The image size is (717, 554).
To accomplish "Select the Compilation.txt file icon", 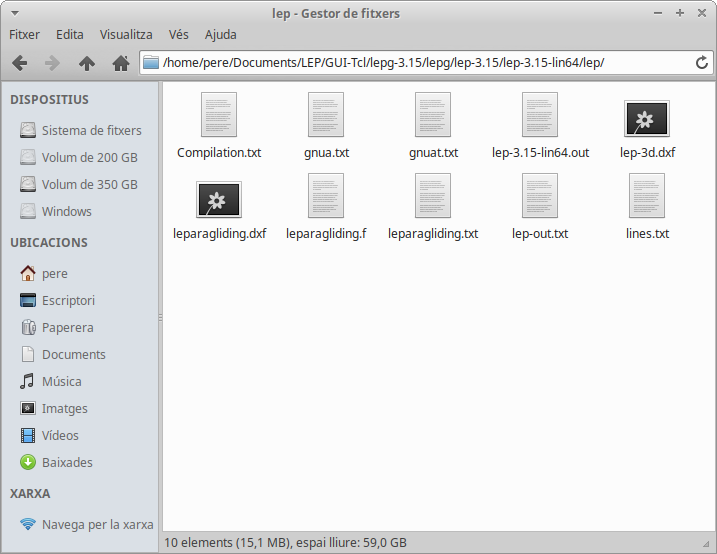I will click(219, 114).
